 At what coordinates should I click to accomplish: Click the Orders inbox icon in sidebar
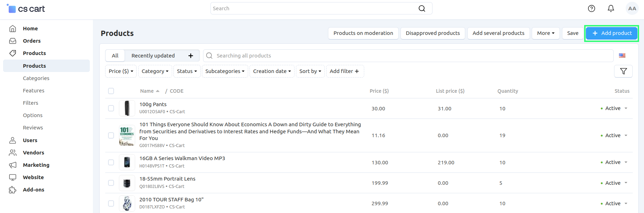[13, 41]
